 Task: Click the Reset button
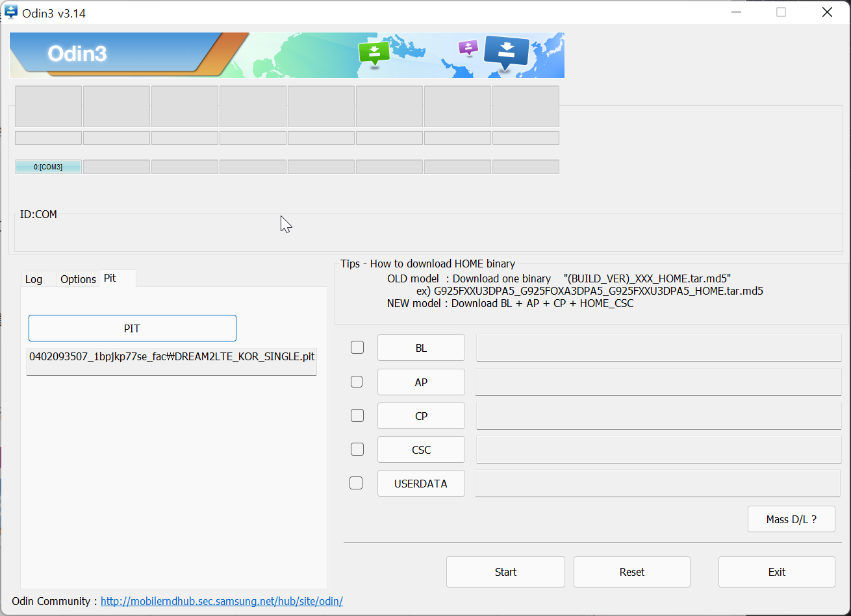point(632,572)
